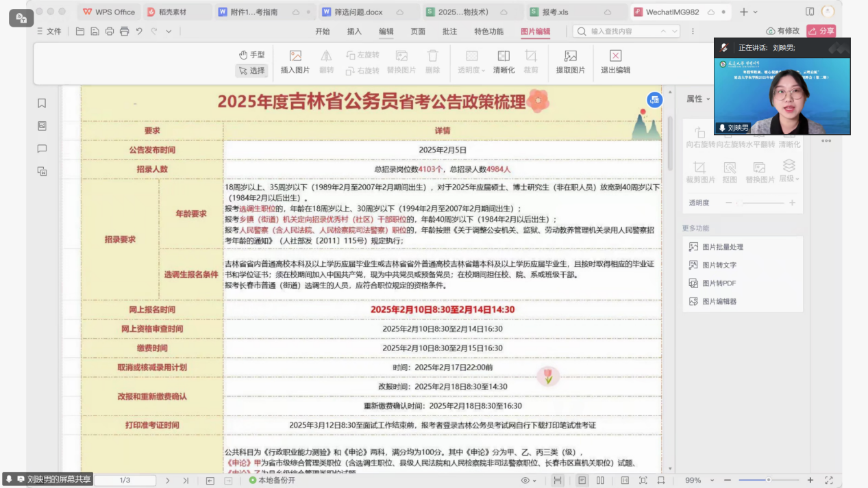Click zoom in plus in status bar
Screen dimensions: 868x488
coord(810,480)
